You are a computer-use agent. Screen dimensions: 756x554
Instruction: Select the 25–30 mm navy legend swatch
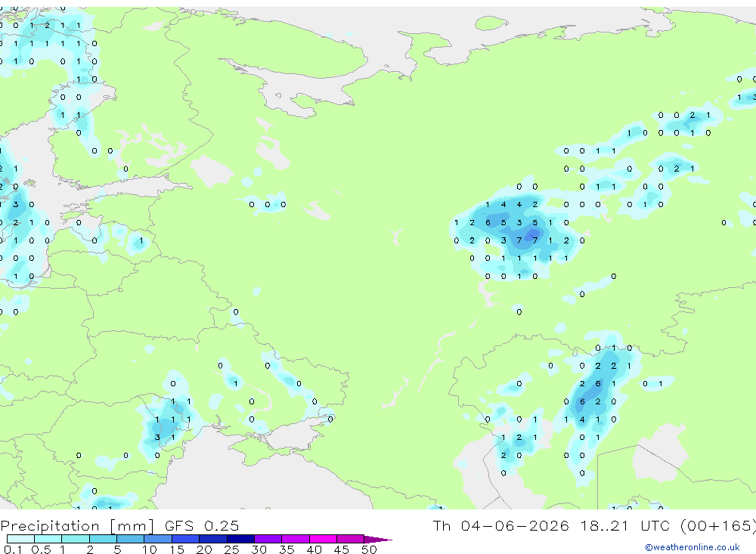(x=240, y=539)
